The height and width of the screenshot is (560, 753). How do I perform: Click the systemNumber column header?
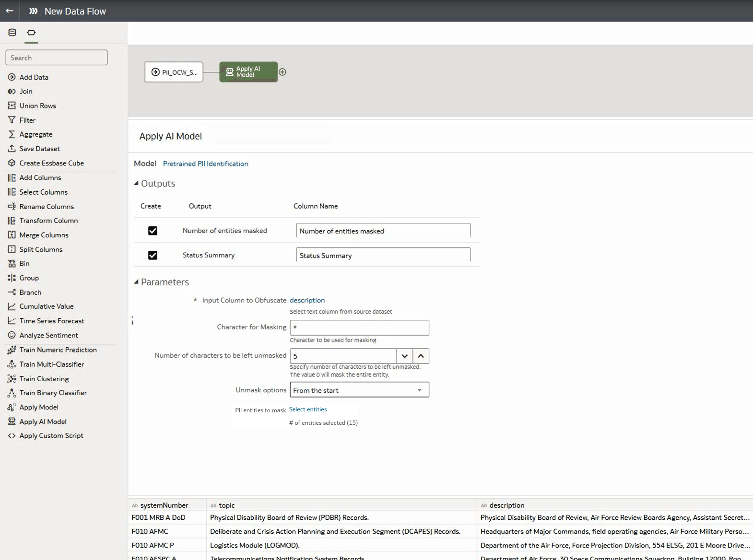167,505
